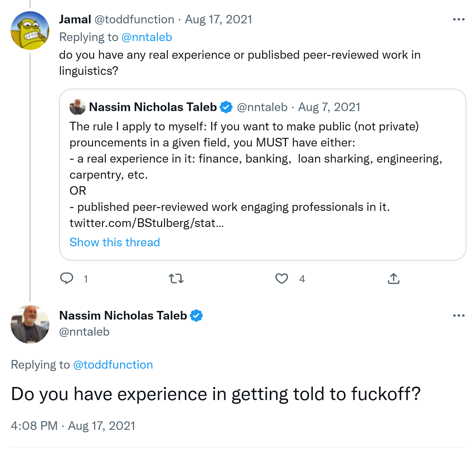Open the more options menu on Jamal's tweet
Viewport: 476px width, 457px height.
click(x=458, y=19)
